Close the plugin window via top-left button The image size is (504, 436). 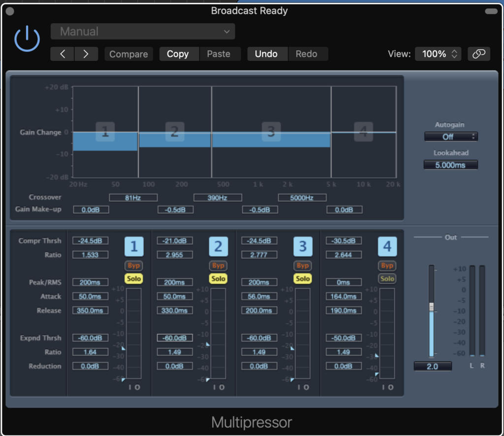point(10,11)
